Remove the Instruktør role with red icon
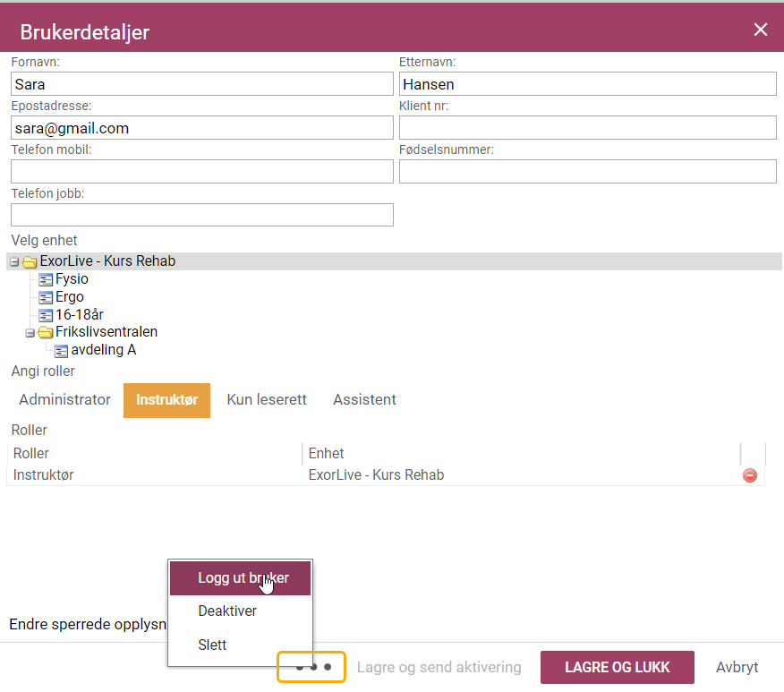The height and width of the screenshot is (692, 784). (749, 475)
